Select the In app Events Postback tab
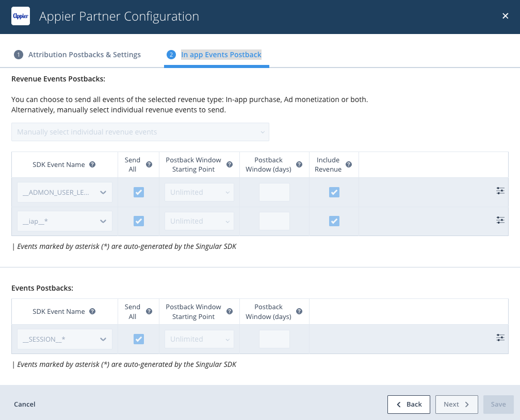Image resolution: width=520 pixels, height=420 pixels. (x=221, y=55)
